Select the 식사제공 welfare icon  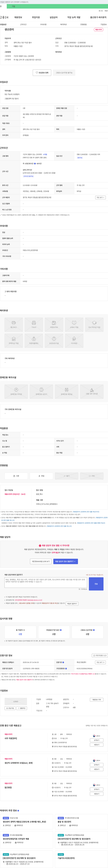click(x=74, y=340)
